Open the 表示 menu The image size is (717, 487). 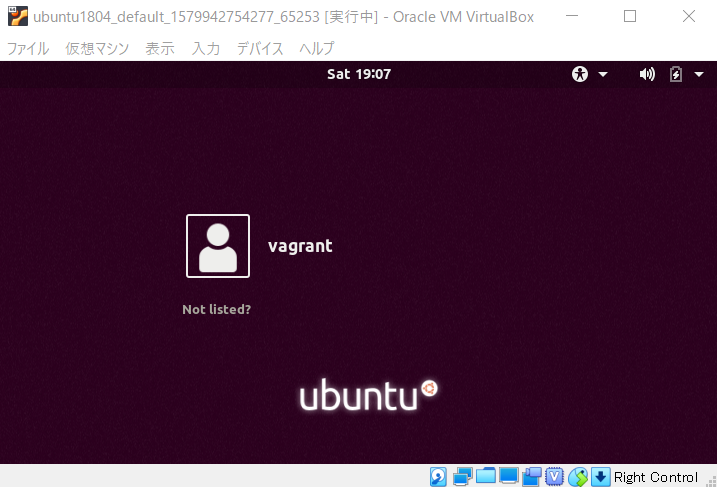point(160,48)
